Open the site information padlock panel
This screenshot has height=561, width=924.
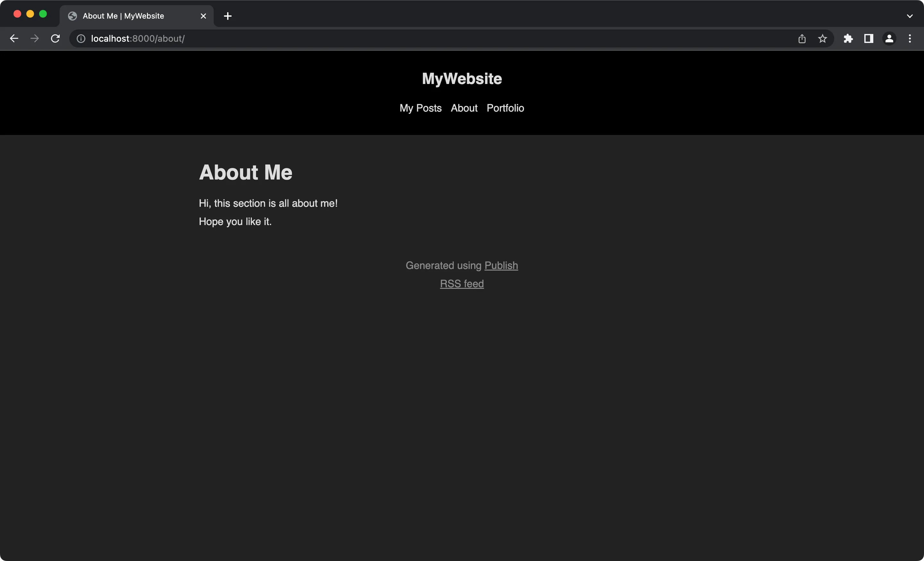(x=81, y=38)
